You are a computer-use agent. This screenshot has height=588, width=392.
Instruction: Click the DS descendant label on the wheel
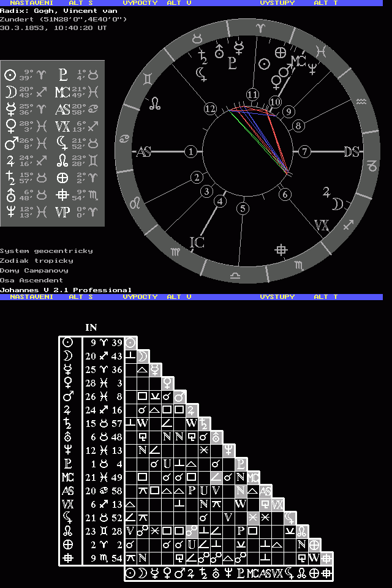tap(352, 152)
